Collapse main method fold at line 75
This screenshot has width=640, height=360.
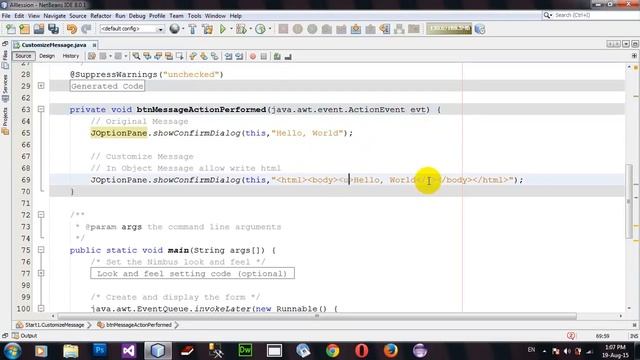41,250
